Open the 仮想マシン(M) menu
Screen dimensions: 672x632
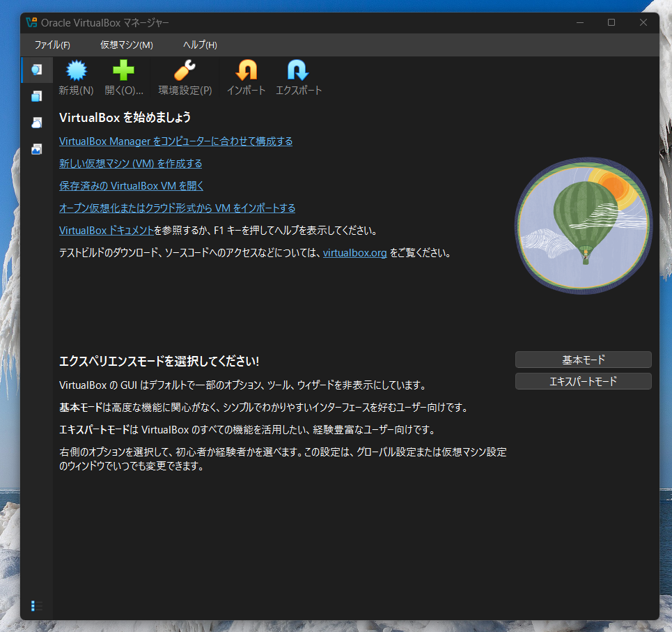click(x=126, y=45)
